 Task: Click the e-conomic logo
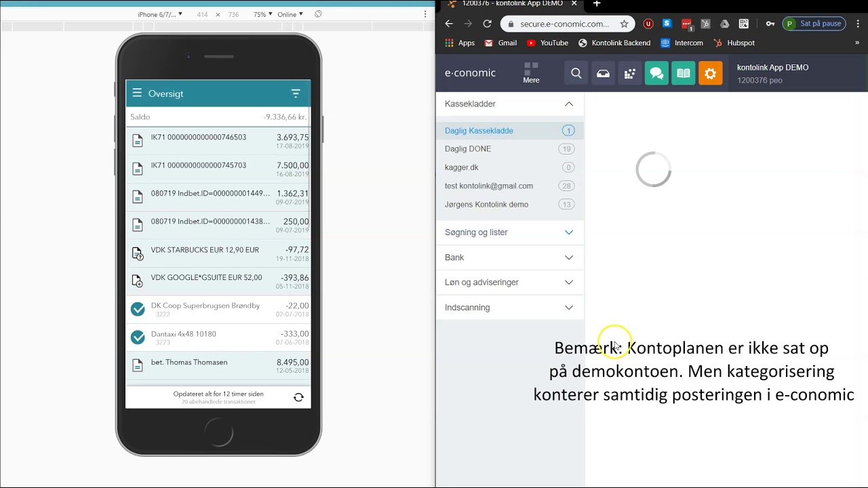[470, 73]
